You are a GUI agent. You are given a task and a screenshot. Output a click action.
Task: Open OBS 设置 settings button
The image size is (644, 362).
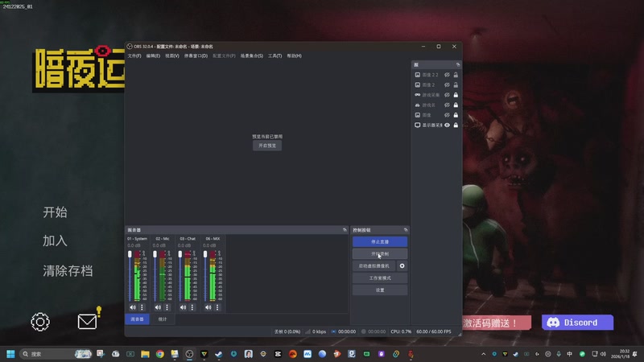(x=380, y=290)
